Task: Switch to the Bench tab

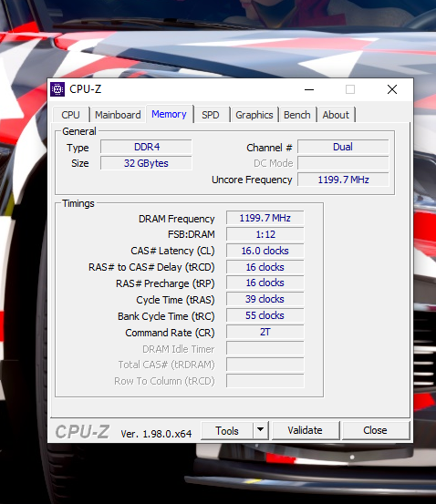Action: click(x=297, y=115)
